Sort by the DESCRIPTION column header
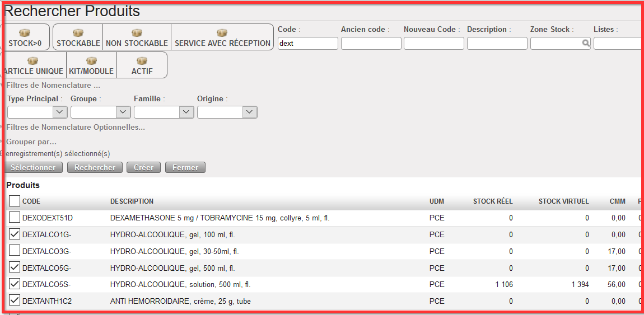Image resolution: width=644 pixels, height=315 pixels. pos(132,201)
